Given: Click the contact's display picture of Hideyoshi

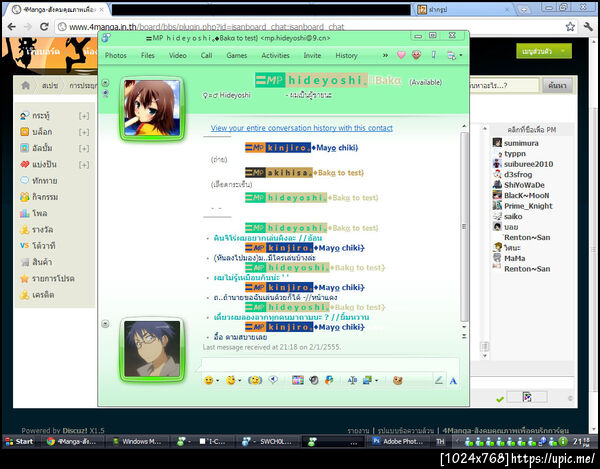Looking at the screenshot, I should [152, 108].
